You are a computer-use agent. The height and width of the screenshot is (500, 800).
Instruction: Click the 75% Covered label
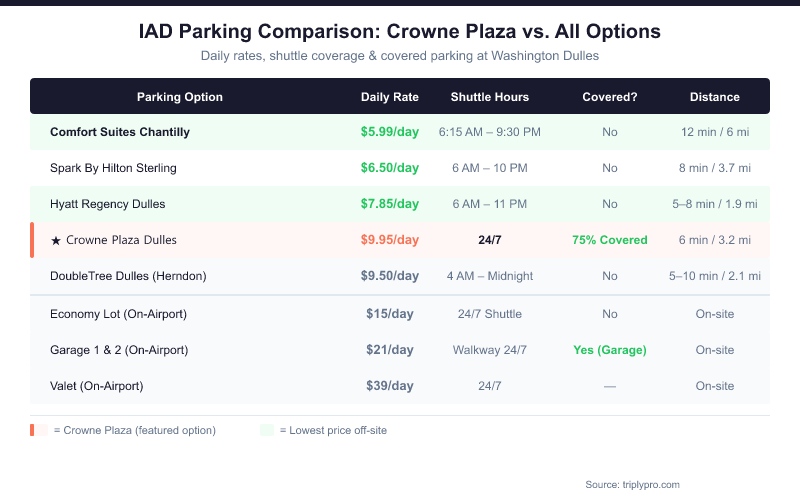[610, 240]
